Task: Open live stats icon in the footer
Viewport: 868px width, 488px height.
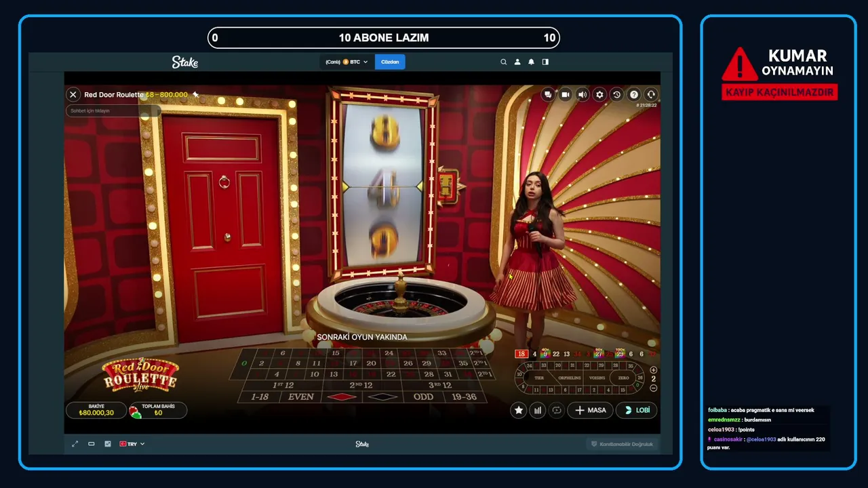Action: (x=107, y=444)
